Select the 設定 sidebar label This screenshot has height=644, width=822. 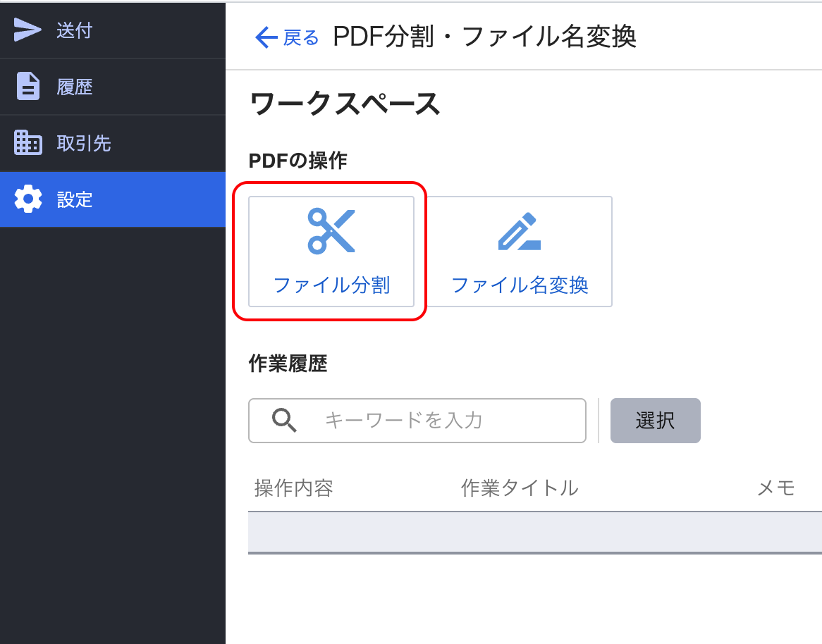[x=75, y=199]
